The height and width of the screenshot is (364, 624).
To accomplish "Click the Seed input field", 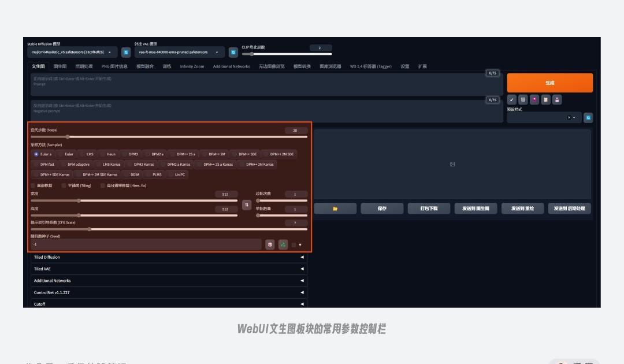I will tap(146, 244).
